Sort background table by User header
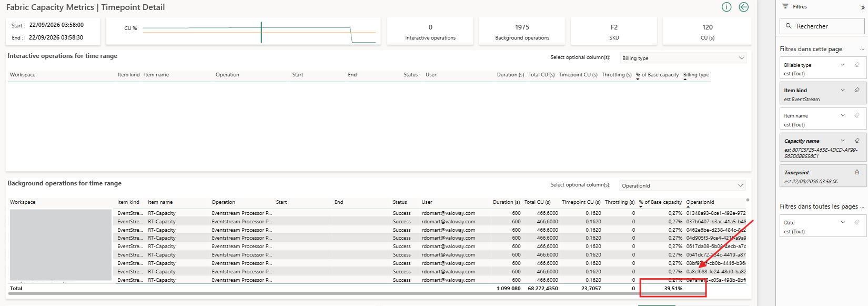 427,202
